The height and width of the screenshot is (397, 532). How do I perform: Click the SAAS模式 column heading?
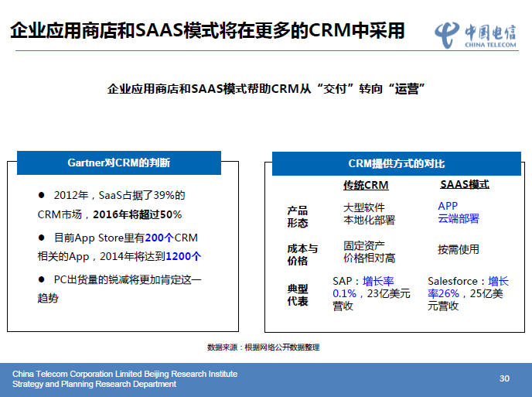point(465,184)
